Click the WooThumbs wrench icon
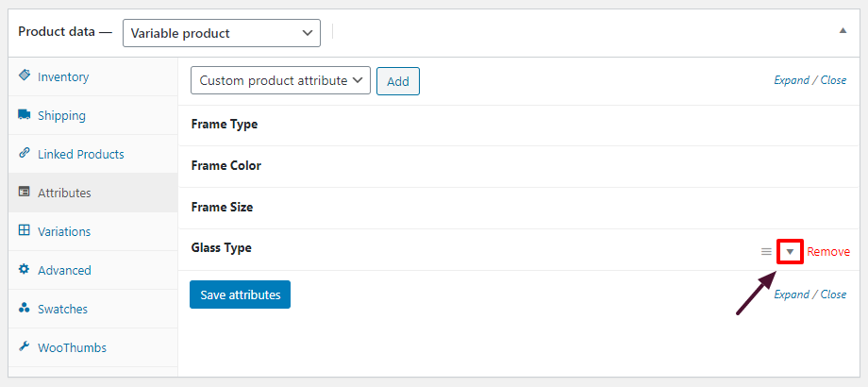Image resolution: width=868 pixels, height=387 pixels. pos(25,347)
